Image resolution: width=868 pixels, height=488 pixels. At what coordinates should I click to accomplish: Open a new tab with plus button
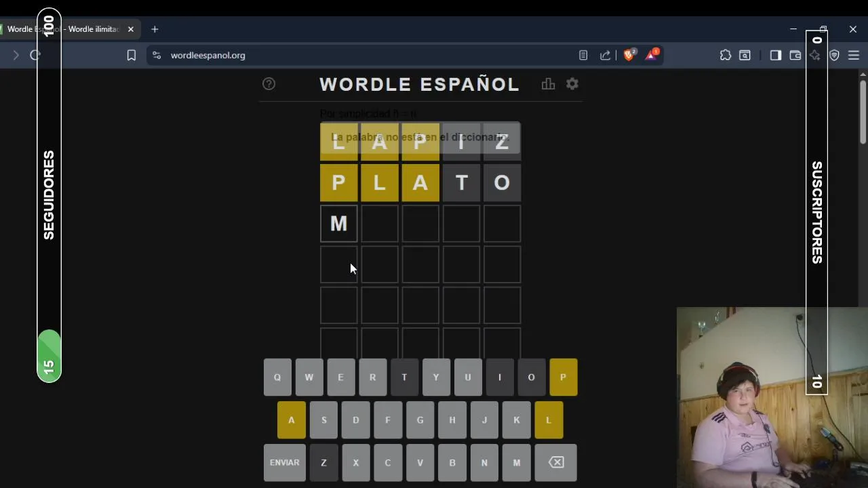click(155, 29)
